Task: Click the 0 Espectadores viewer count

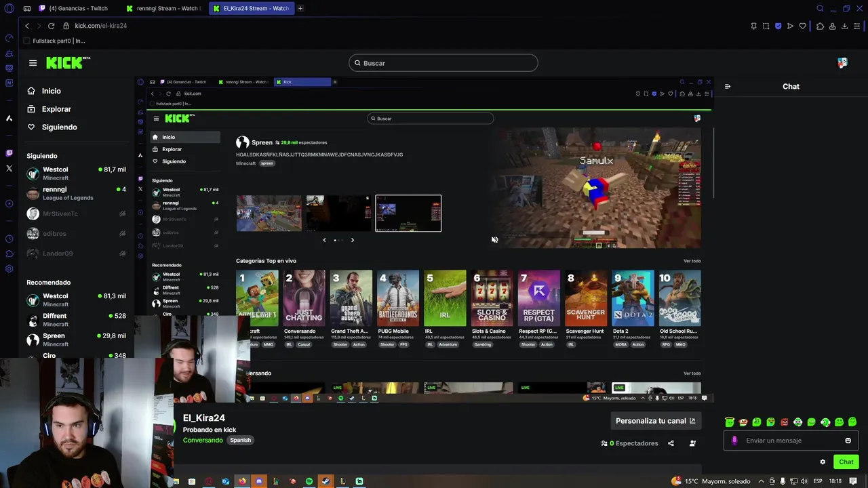Action: [x=629, y=443]
